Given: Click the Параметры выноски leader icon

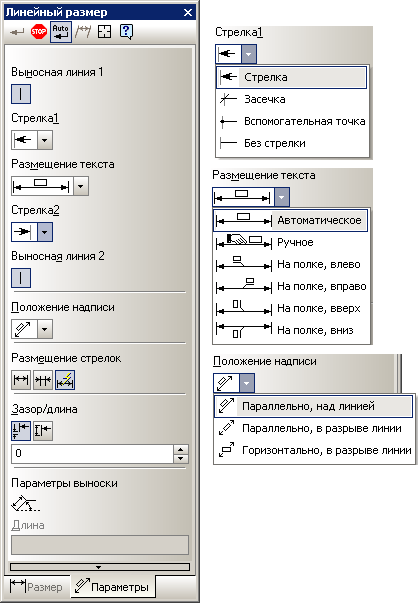Looking at the screenshot, I should (25, 503).
